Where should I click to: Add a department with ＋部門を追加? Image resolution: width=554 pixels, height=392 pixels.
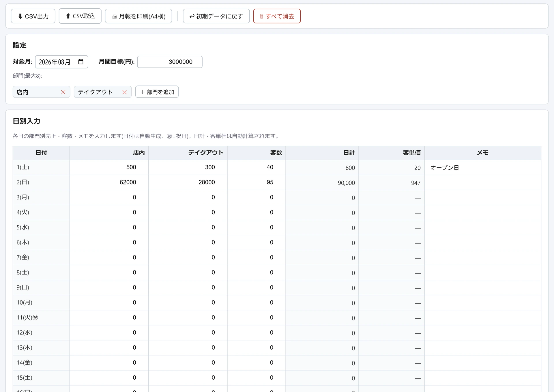[x=157, y=92]
